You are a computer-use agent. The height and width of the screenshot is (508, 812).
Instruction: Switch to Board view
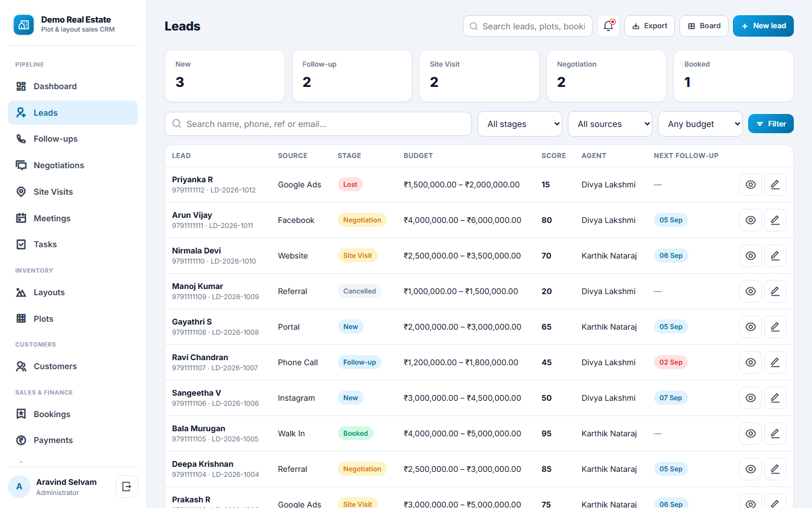704,26
